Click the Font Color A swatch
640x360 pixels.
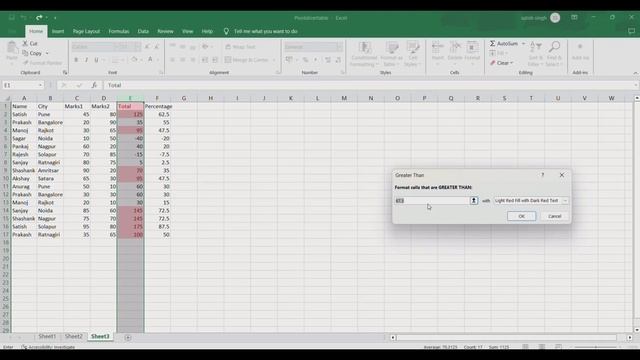click(x=150, y=60)
